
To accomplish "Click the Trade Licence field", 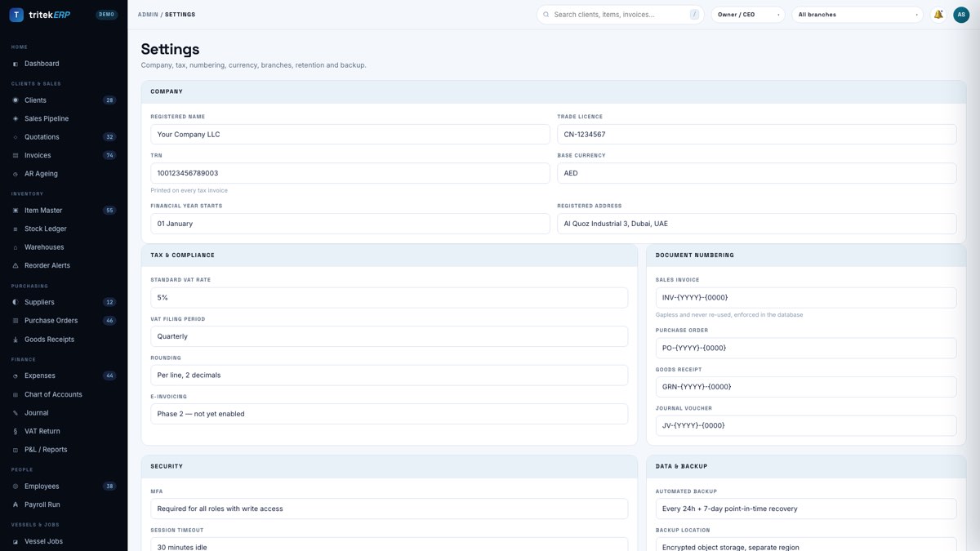I will [x=757, y=134].
